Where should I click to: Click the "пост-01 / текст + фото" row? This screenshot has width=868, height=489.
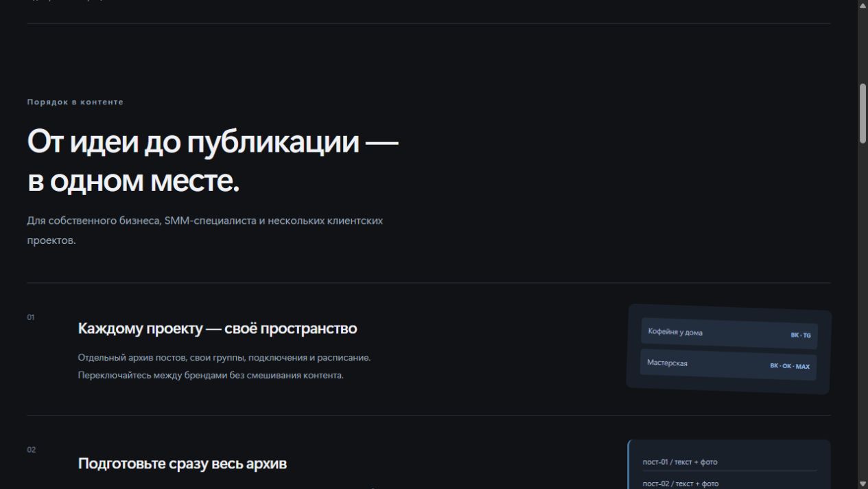(729, 462)
